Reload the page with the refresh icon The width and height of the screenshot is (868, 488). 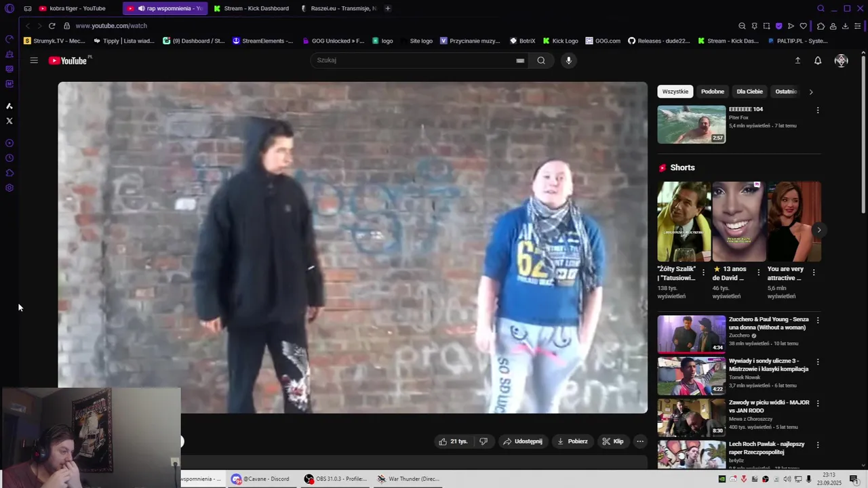52,26
